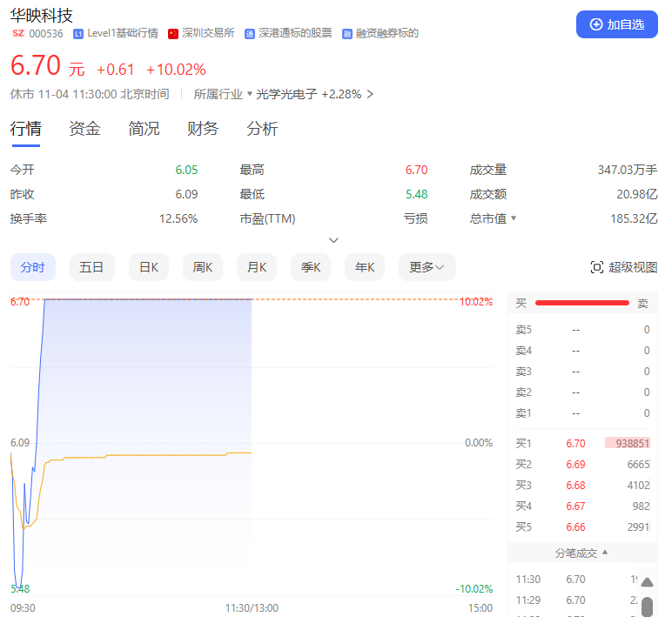The image size is (672, 617).
Task: Click the 深港通标的股票 tag icon
Action: pos(250,34)
